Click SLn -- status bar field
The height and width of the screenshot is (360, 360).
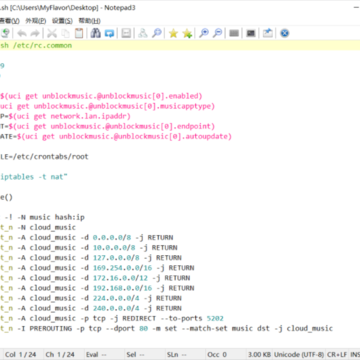[x=177, y=354]
